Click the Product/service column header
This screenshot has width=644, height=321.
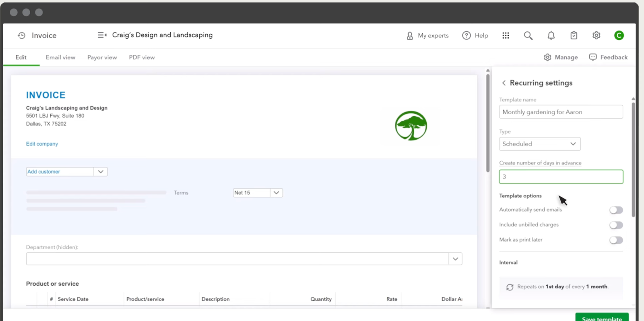pos(145,299)
